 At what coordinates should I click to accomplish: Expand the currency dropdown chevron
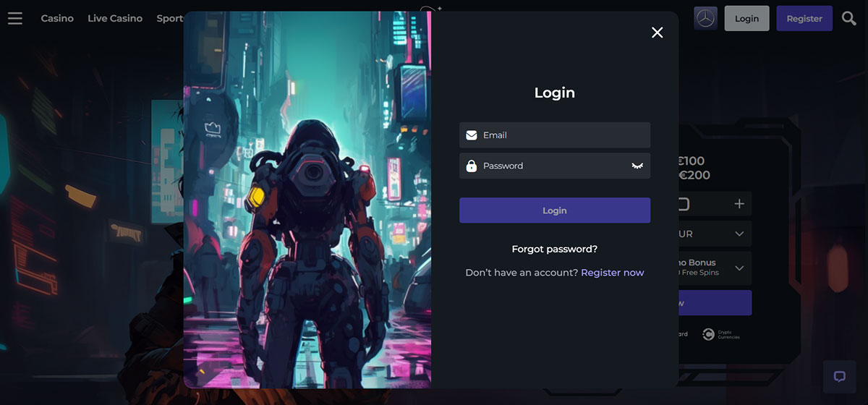[739, 234]
